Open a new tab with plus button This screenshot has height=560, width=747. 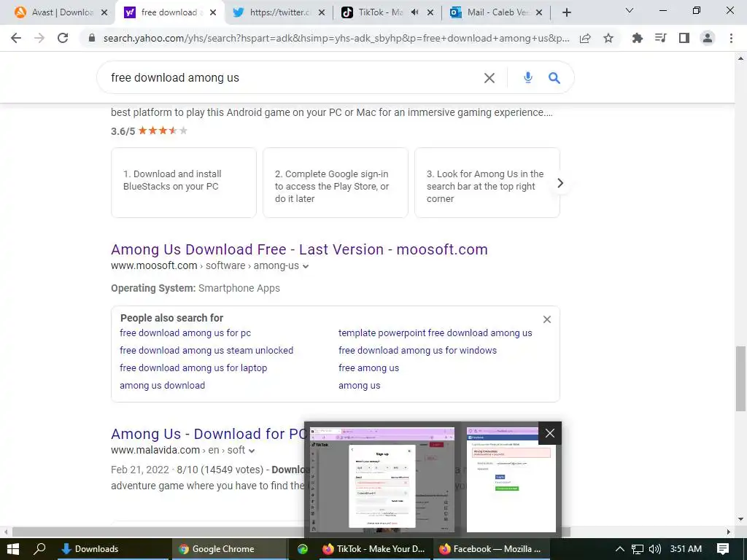point(566,12)
